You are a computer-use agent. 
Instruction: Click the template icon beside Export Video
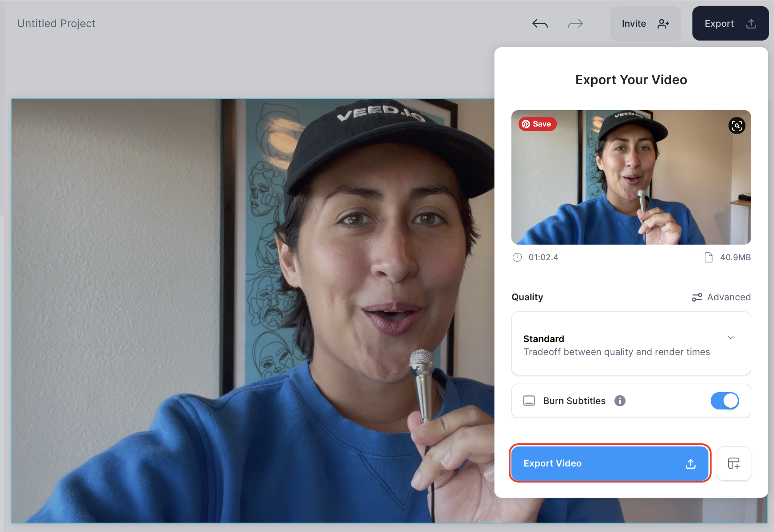click(734, 463)
